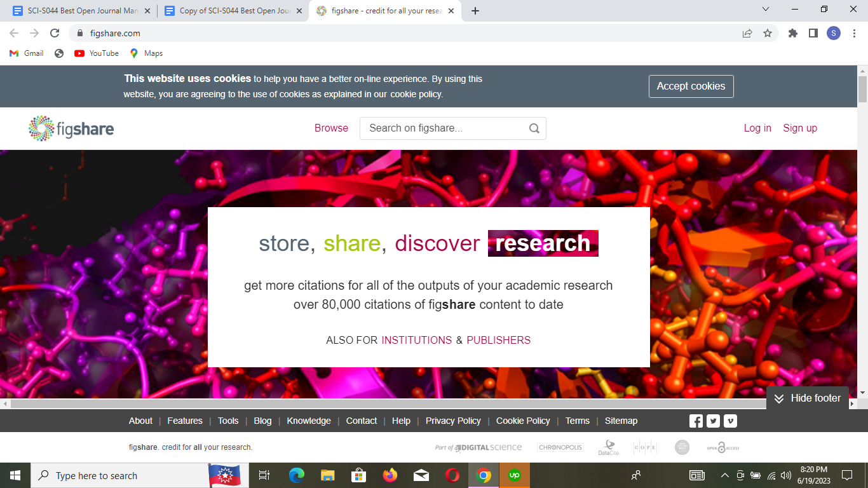Click the figshare logo
868x488 pixels.
[71, 128]
